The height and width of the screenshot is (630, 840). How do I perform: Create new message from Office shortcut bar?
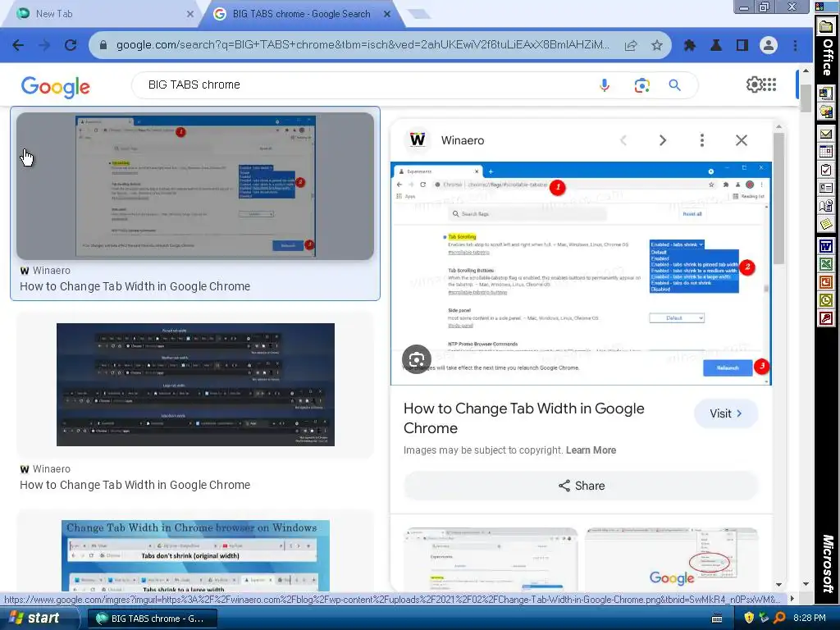click(x=826, y=134)
